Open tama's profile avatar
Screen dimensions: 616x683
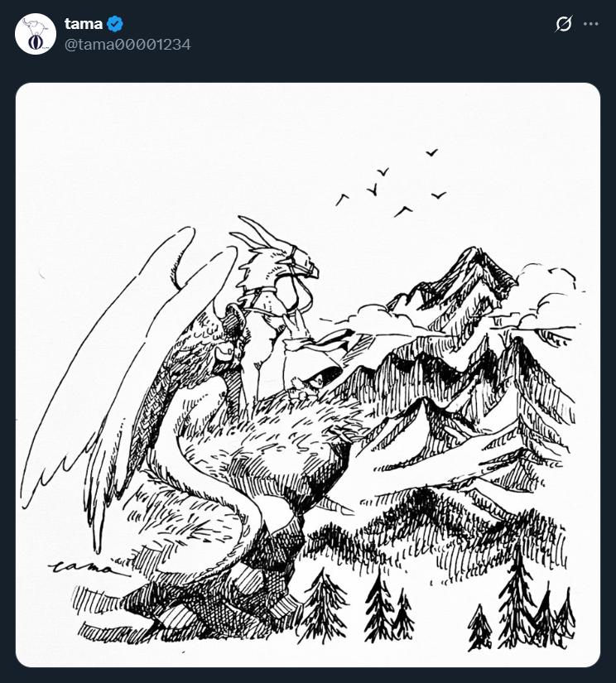tap(36, 34)
